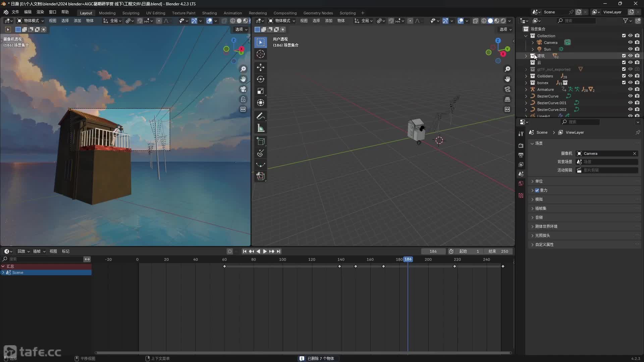Screen dimensions: 644x362
Task: Switch perspective/orthographic grid icon in right viewport
Action: 507,99
